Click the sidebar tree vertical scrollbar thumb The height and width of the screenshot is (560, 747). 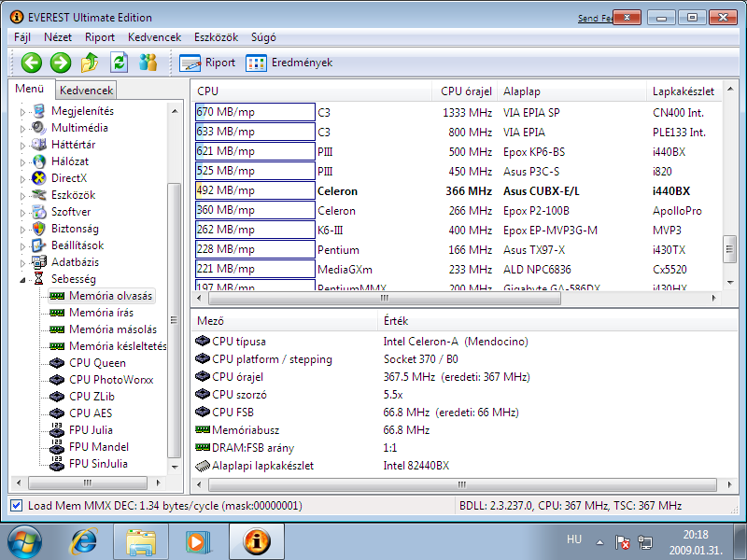[x=175, y=320]
